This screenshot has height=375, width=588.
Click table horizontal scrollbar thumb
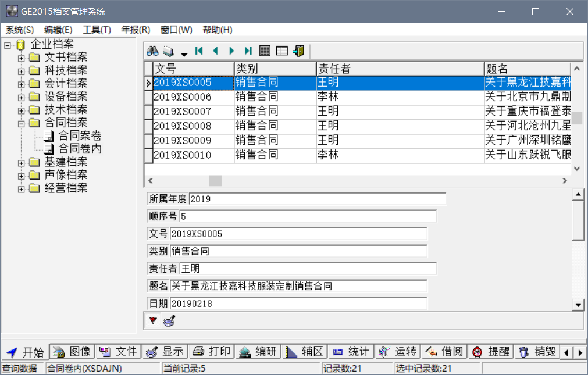[215, 181]
